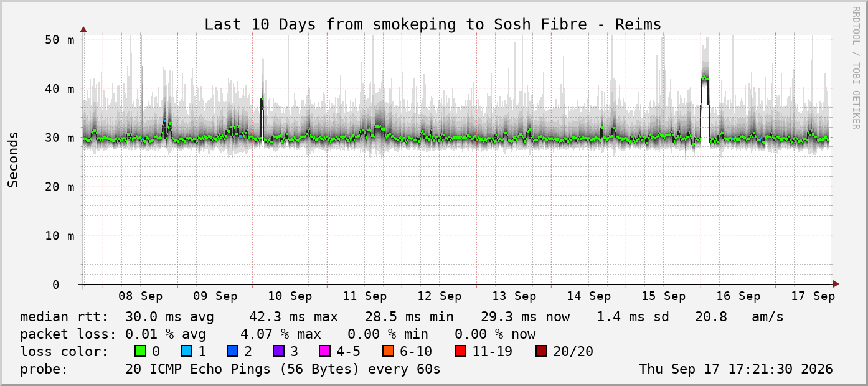Screen dimensions: 868x386
Task: Click the green loss color 0 swatch
Action: (x=140, y=351)
